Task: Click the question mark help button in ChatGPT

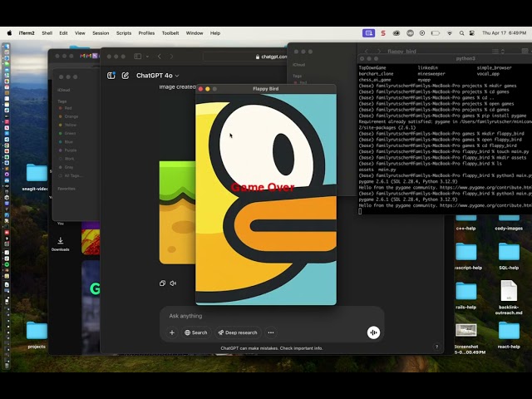Action: point(436,347)
